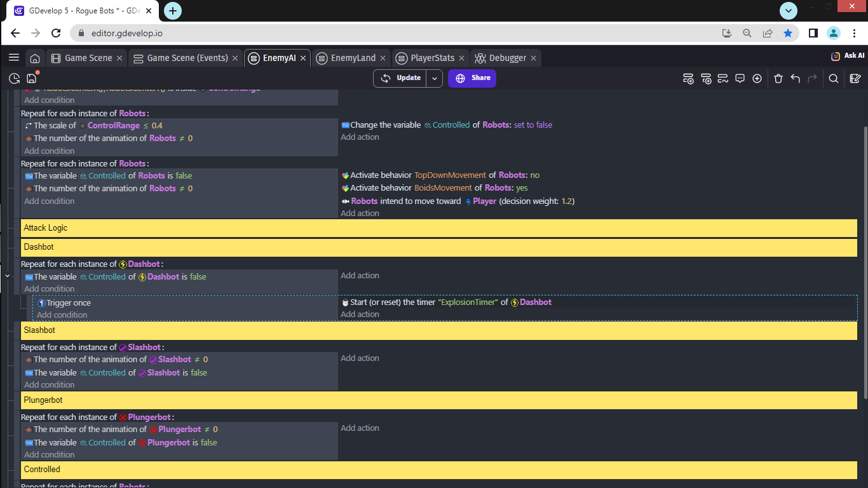The height and width of the screenshot is (488, 868).
Task: Collapse the Dashbot event using left chevron
Action: click(x=7, y=276)
